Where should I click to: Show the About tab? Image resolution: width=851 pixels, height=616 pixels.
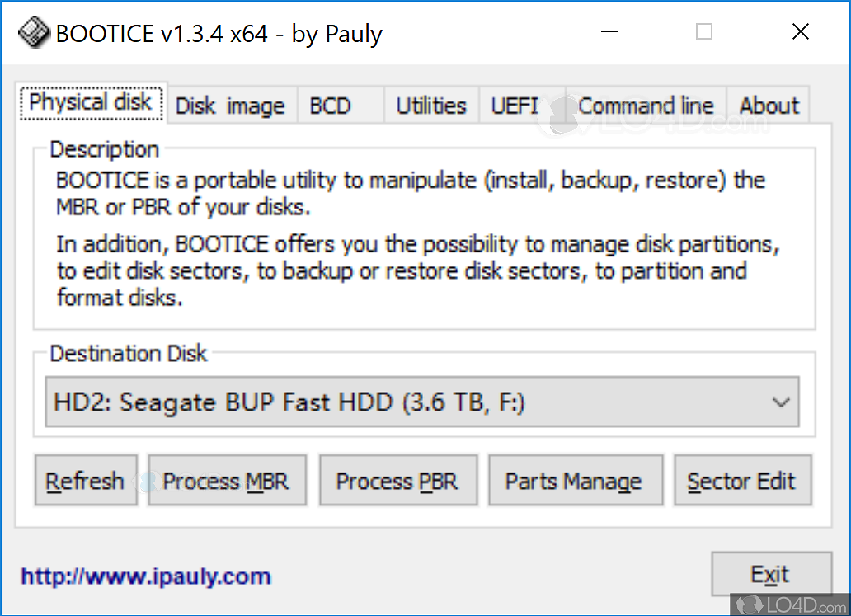[769, 106]
